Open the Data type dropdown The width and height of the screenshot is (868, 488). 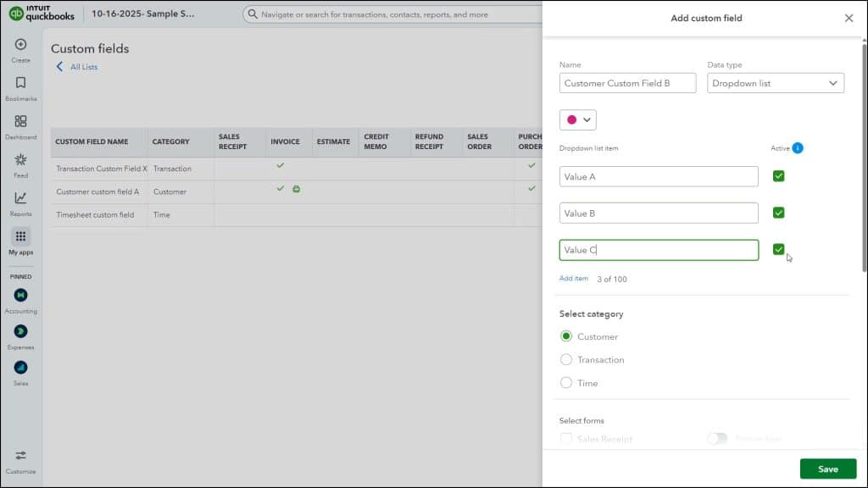(775, 83)
